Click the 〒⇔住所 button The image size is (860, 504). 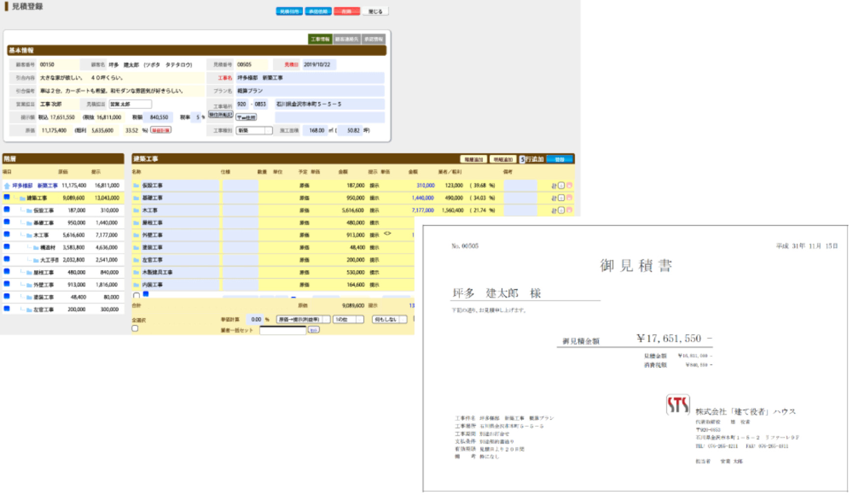coord(246,118)
